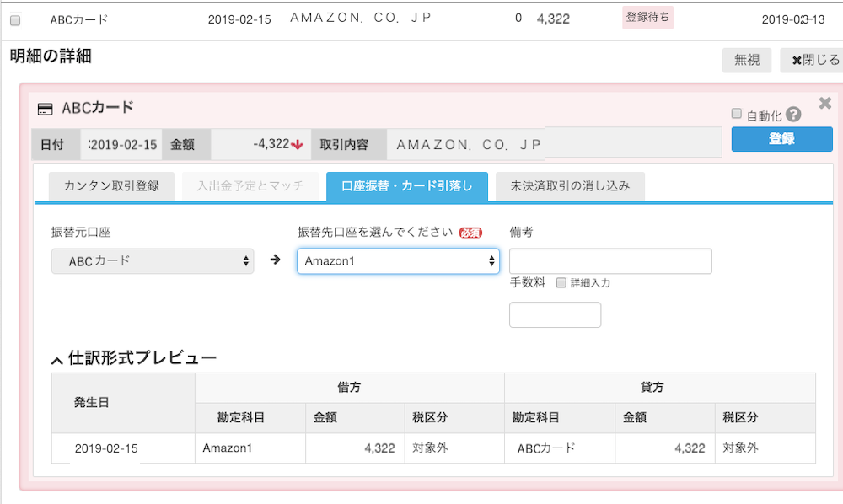Open the 振替先口座 Amazon1 dropdown

(x=399, y=261)
